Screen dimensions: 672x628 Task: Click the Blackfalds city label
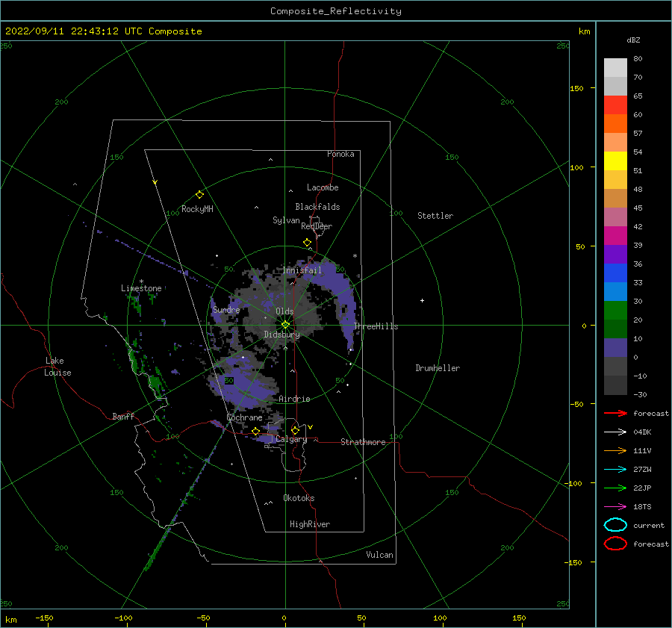tap(317, 207)
